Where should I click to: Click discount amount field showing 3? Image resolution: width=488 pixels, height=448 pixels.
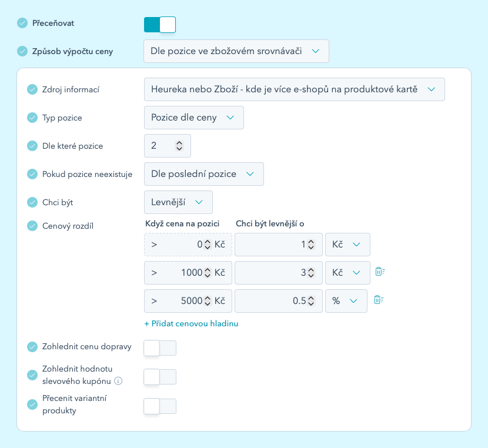279,273
